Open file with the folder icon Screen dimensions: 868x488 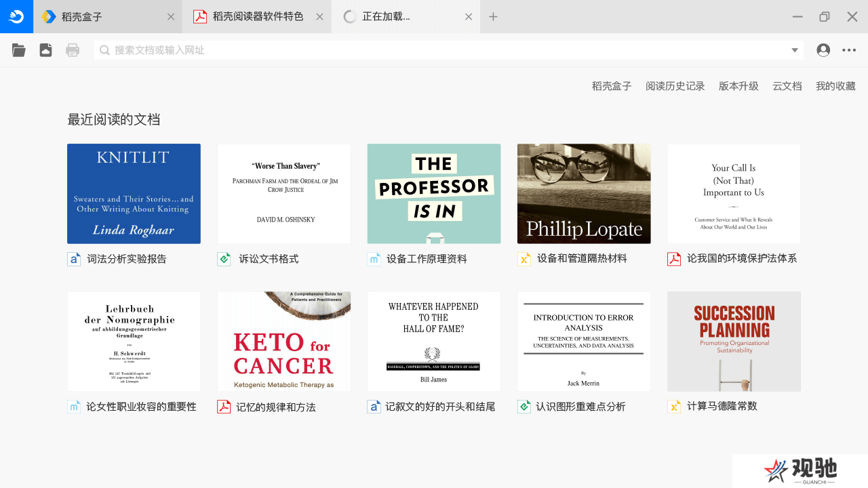[x=19, y=50]
